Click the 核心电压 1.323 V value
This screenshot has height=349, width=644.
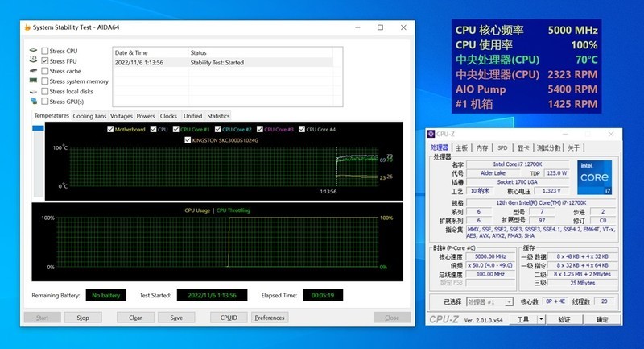tap(551, 191)
